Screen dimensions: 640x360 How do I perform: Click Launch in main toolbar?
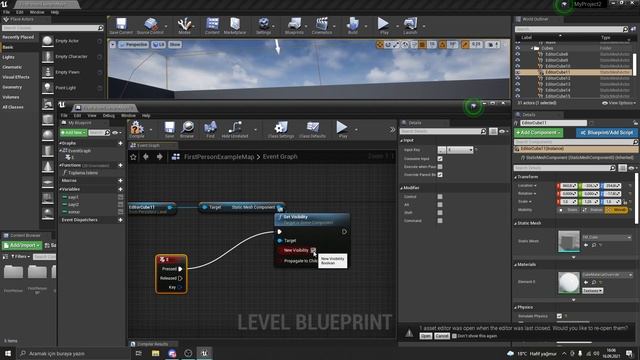click(410, 26)
